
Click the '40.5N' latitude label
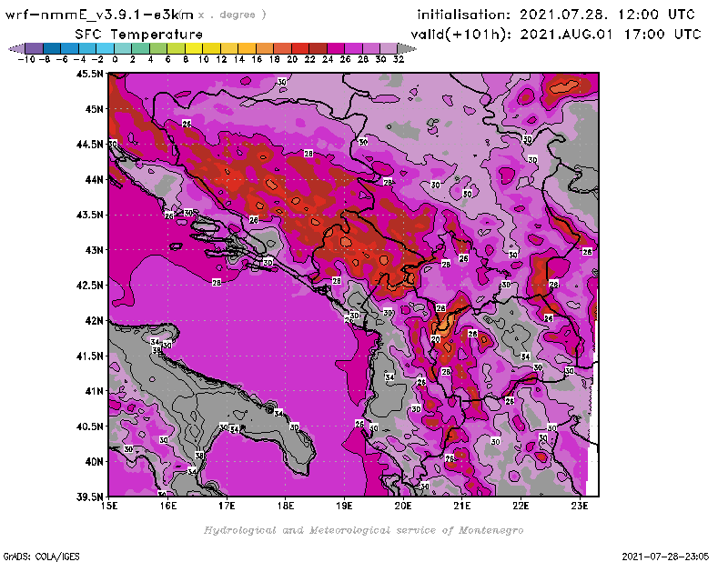pyautogui.click(x=89, y=427)
